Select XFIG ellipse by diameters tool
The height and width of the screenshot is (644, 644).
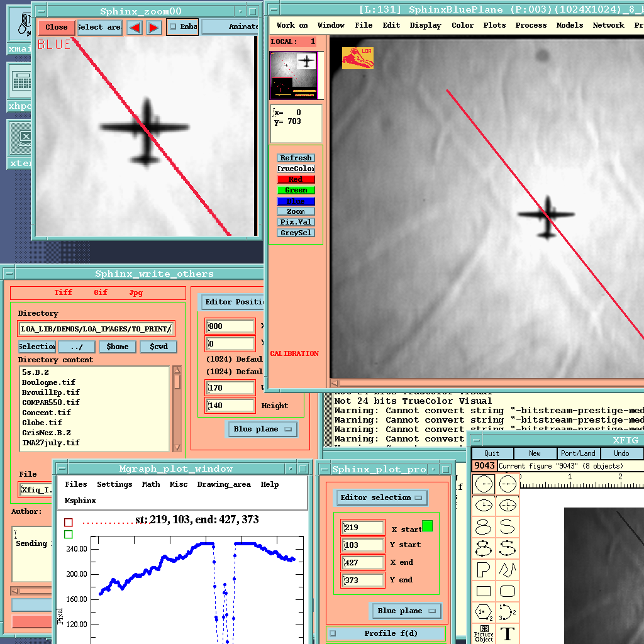pyautogui.click(x=508, y=505)
